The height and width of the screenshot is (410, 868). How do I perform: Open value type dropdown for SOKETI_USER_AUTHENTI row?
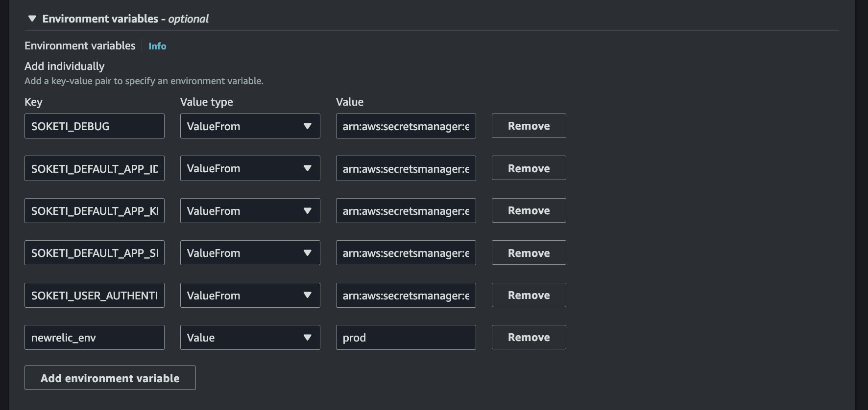[x=250, y=296]
